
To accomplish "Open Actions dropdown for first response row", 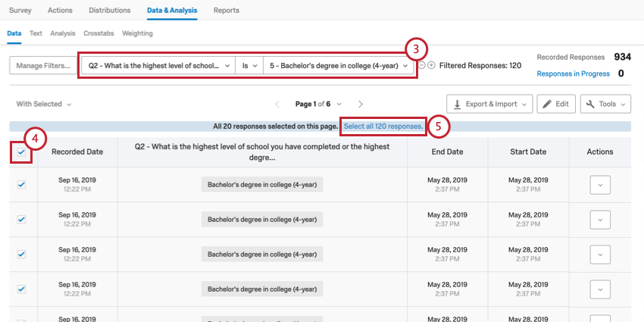I will pos(600,184).
